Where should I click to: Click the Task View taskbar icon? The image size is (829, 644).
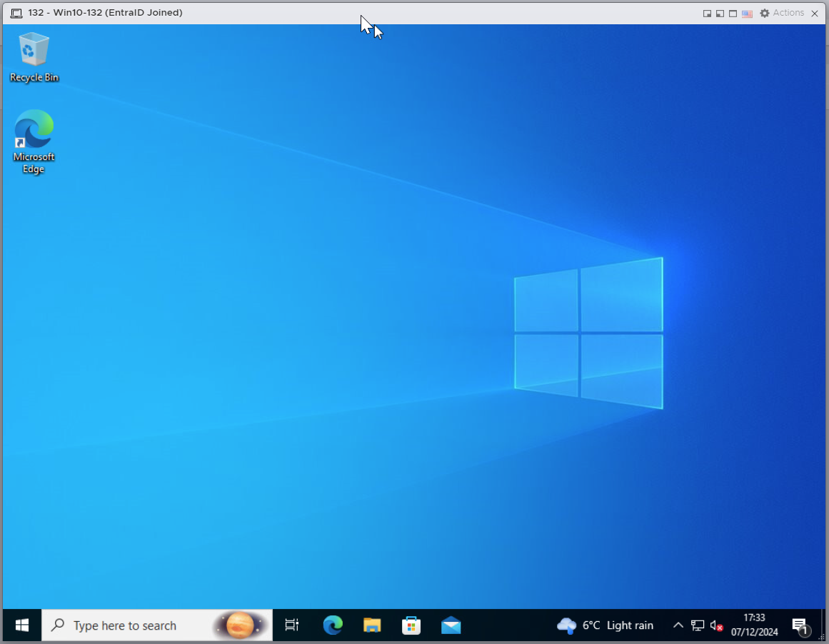point(291,625)
